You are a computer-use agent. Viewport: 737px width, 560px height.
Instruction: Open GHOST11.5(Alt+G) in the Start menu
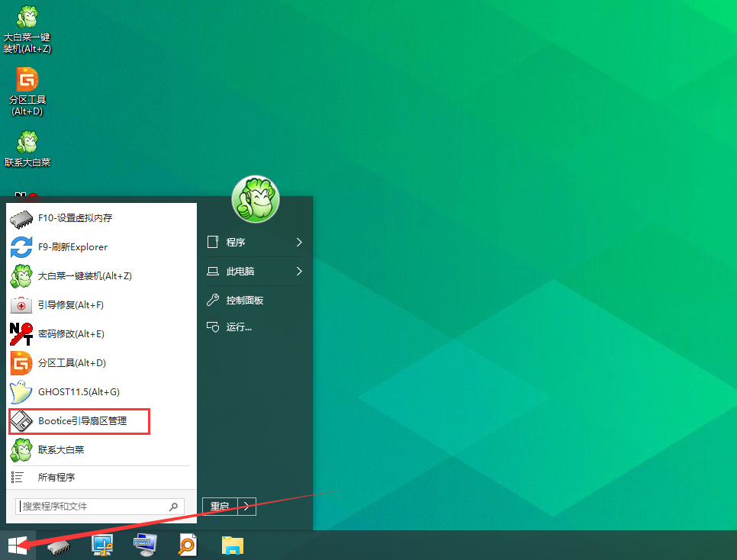point(101,392)
